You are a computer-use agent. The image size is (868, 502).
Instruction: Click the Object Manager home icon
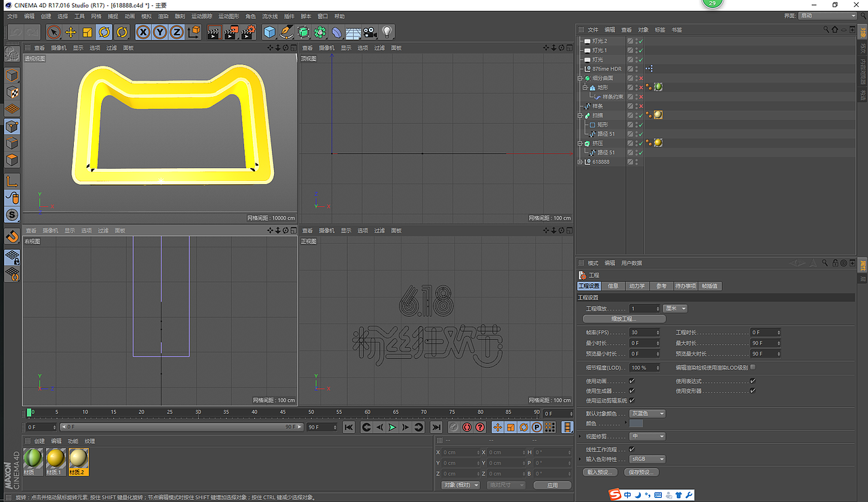(835, 30)
